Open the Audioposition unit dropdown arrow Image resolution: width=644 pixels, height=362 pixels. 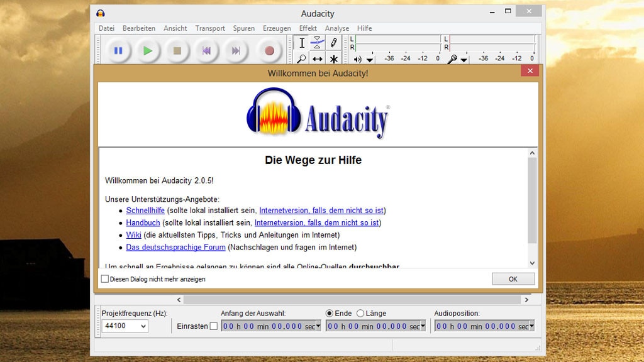[533, 326]
